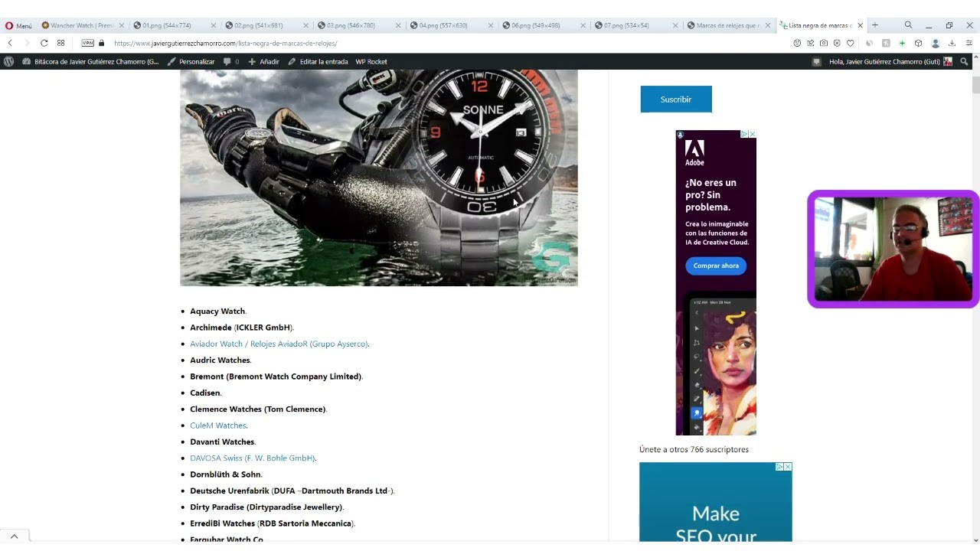Click the 'Dornblüth & Sohn' list entry
Screen dimensions: 980x551
tap(225, 474)
